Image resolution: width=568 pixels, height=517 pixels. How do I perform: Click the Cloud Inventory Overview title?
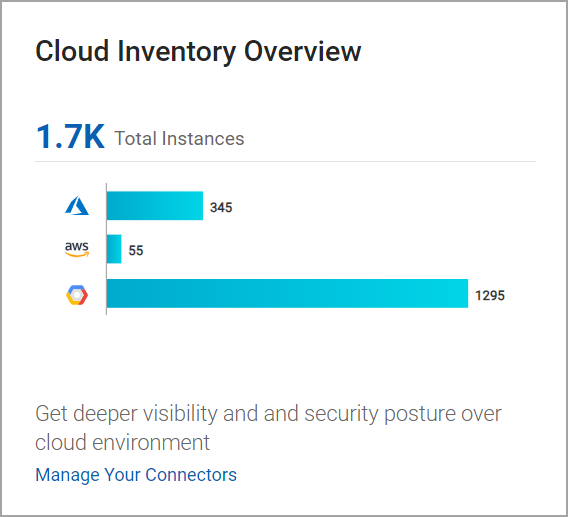point(198,52)
